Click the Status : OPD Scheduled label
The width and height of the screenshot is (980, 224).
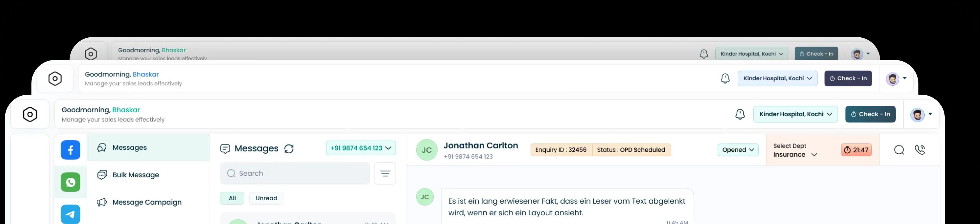pos(631,150)
